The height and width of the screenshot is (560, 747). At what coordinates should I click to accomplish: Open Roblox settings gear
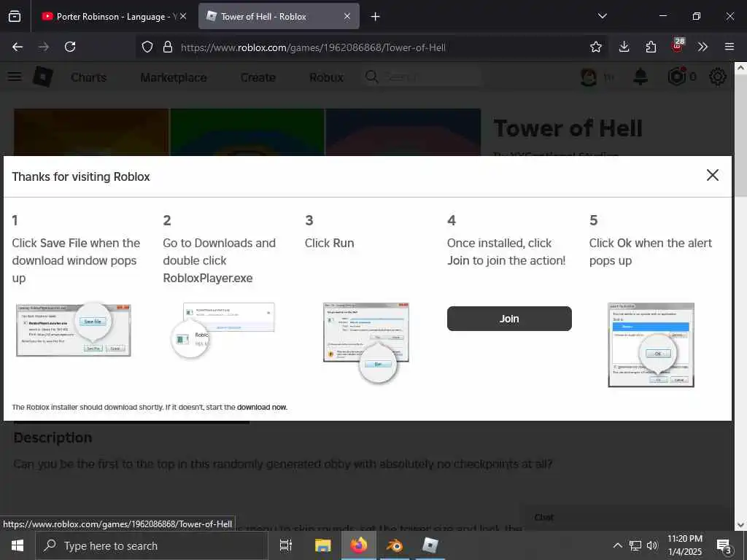718,77
